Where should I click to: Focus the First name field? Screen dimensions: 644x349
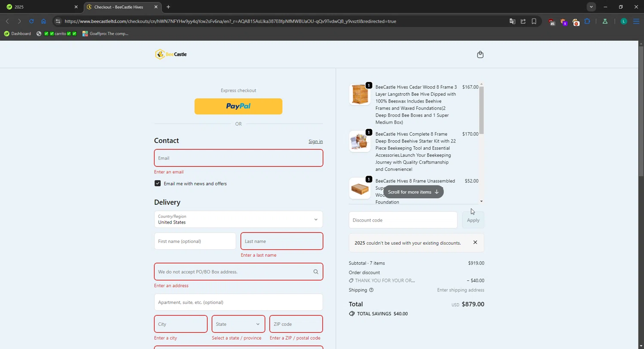[x=195, y=241]
